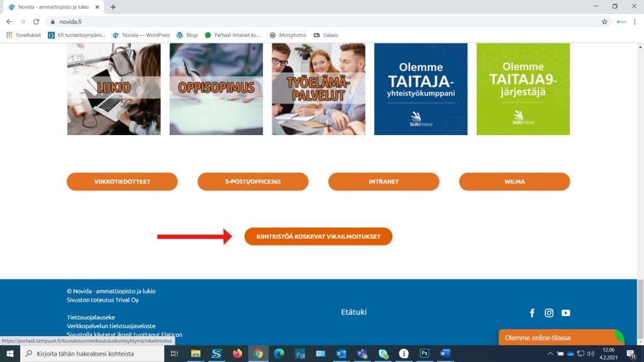The height and width of the screenshot is (362, 644).
Task: Show hidden system tray icons
Action: 550,354
